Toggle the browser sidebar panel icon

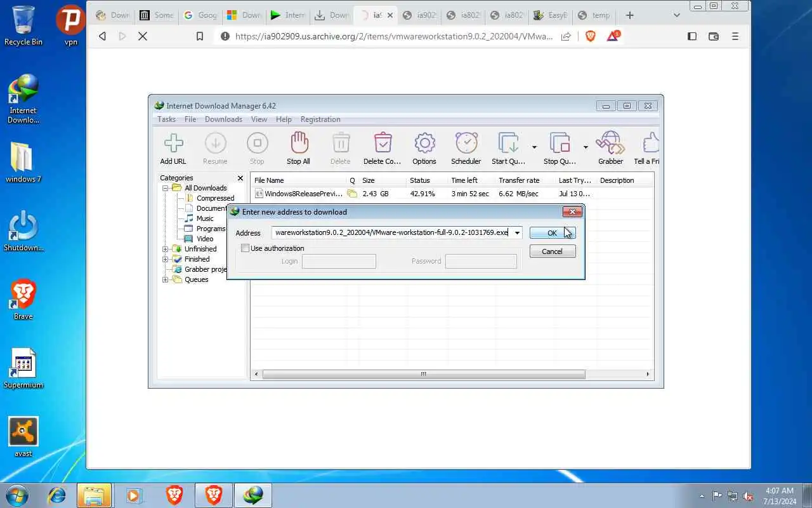692,36
